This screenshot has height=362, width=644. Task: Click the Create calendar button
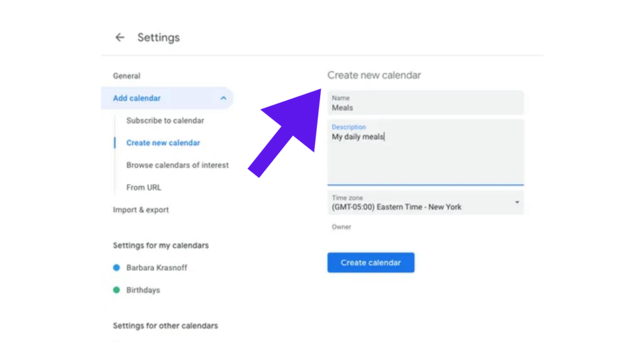click(x=371, y=263)
